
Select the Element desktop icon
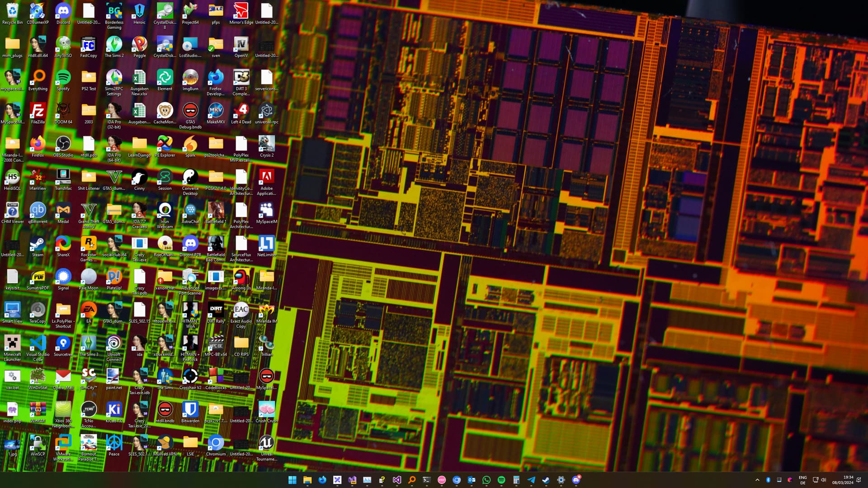pos(165,80)
